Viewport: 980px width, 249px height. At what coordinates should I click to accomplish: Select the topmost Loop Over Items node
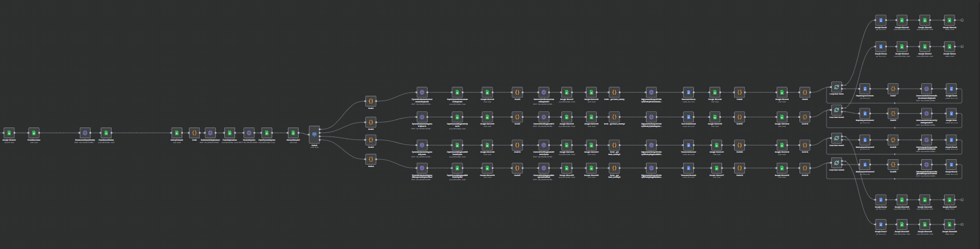point(837,87)
